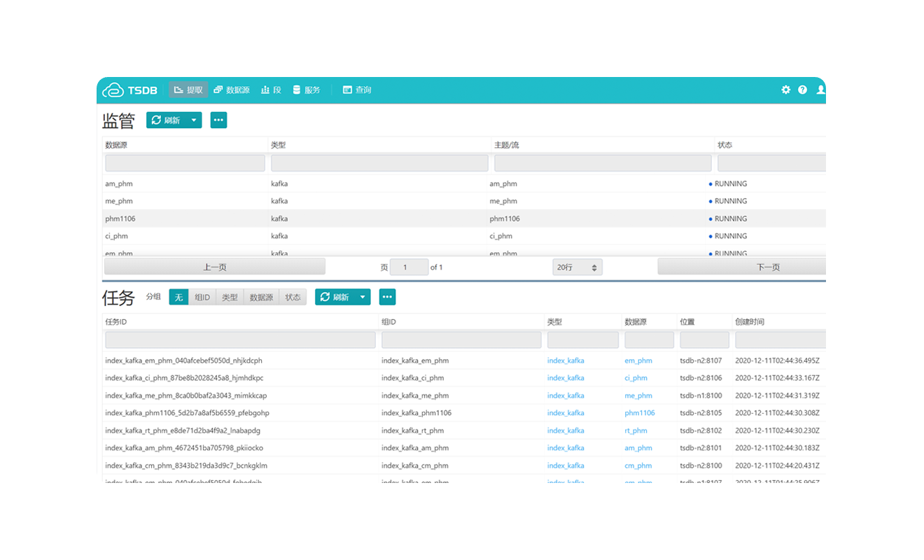
Task: Open the me_phm datasource link in tasks
Action: click(x=638, y=395)
